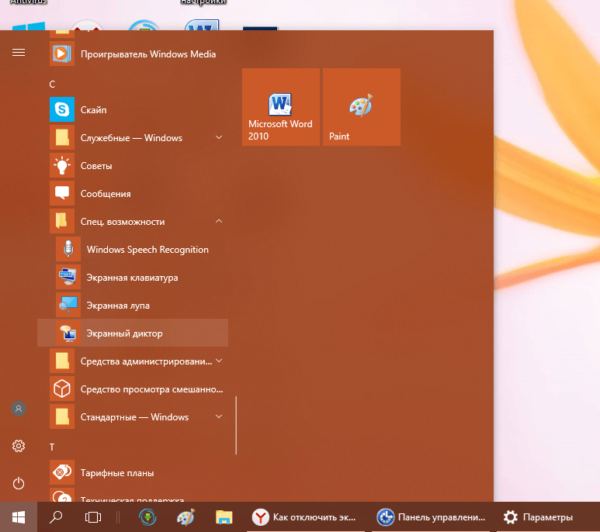Viewport: 600px width, 532px height.
Task: Expand the Стандартные — Windows chevron
Action: point(219,417)
